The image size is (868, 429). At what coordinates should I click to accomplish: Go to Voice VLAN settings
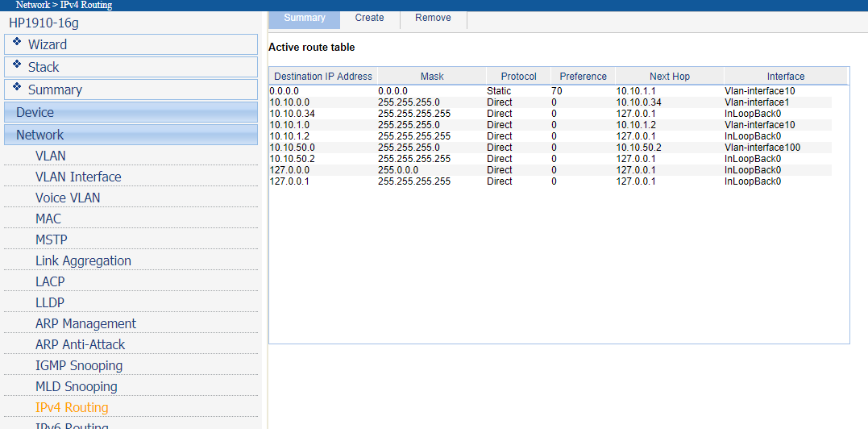click(x=68, y=198)
